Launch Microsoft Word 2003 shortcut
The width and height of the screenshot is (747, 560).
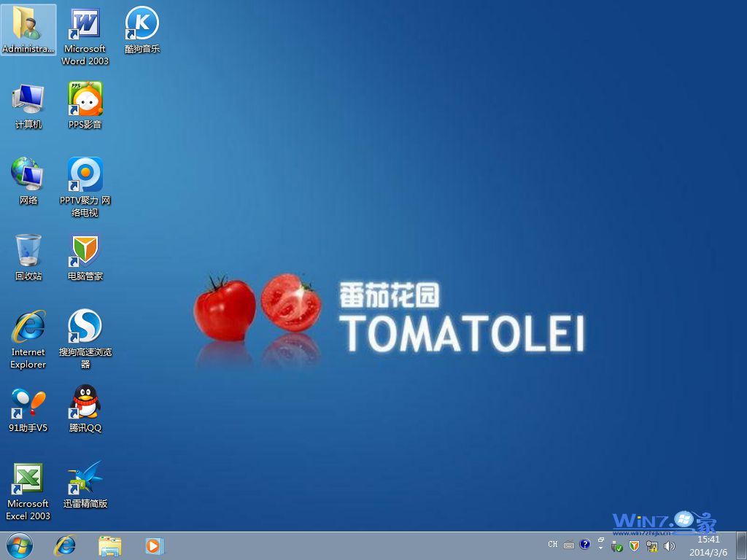[85, 36]
